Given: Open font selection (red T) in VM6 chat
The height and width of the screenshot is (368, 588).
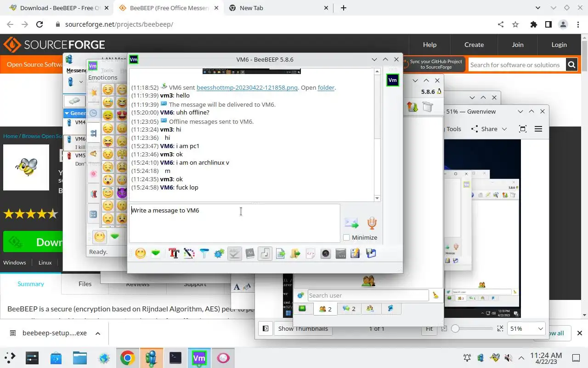Looking at the screenshot, I should (x=174, y=253).
